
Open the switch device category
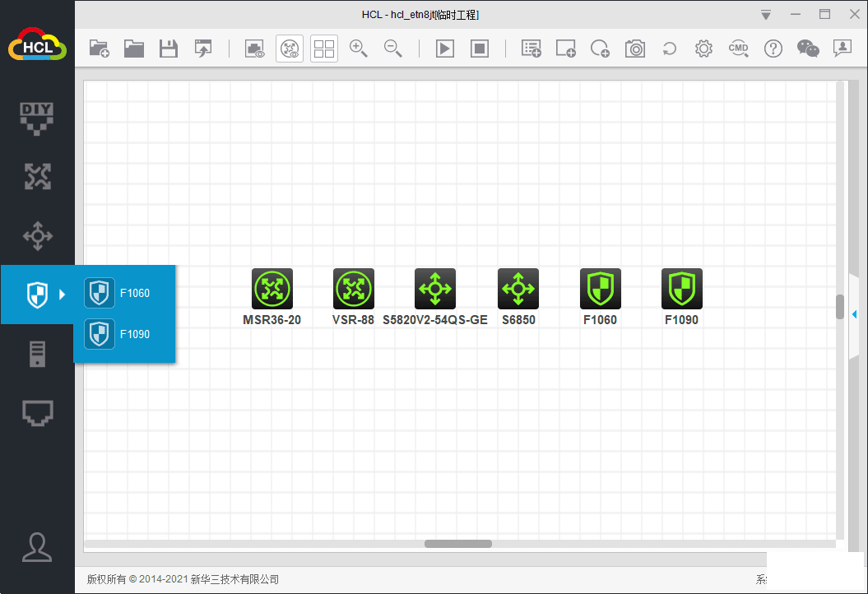[x=37, y=236]
